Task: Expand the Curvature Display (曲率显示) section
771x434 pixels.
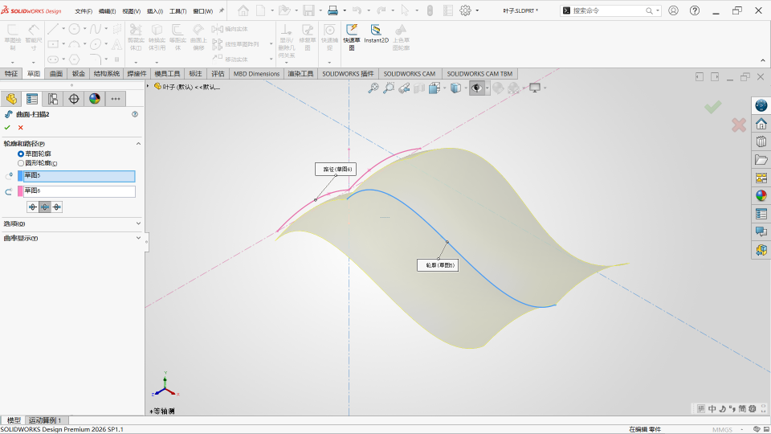Action: click(x=138, y=238)
